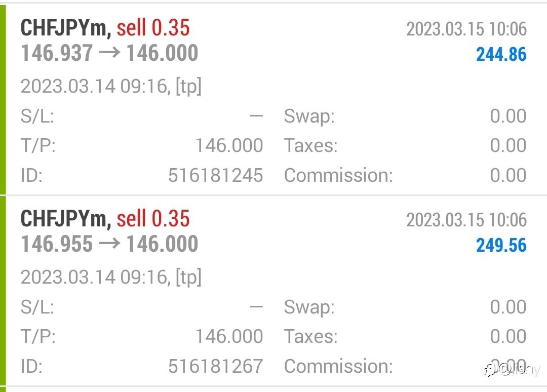Click the second trade's T/P value 146.000
This screenshot has width=547, height=392.
click(x=229, y=336)
